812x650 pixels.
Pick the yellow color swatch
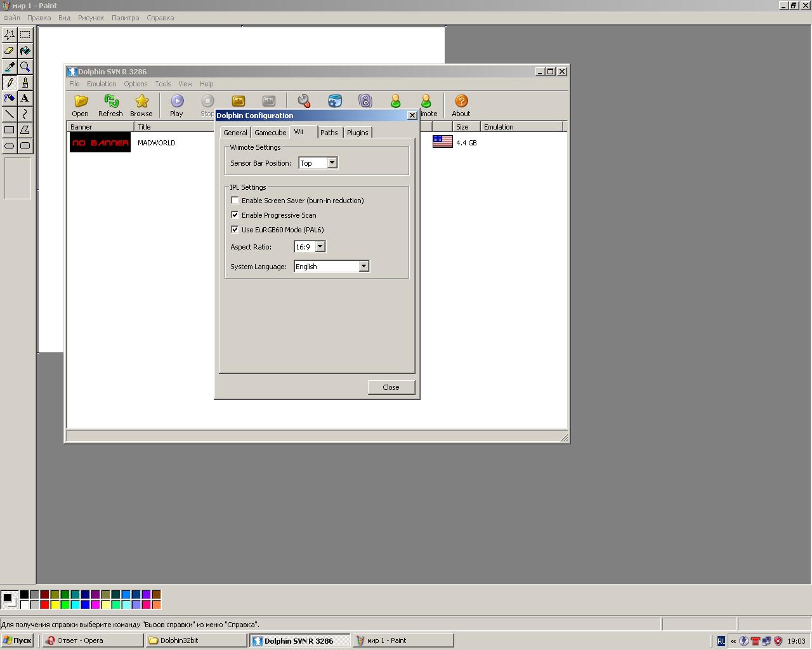click(x=55, y=605)
